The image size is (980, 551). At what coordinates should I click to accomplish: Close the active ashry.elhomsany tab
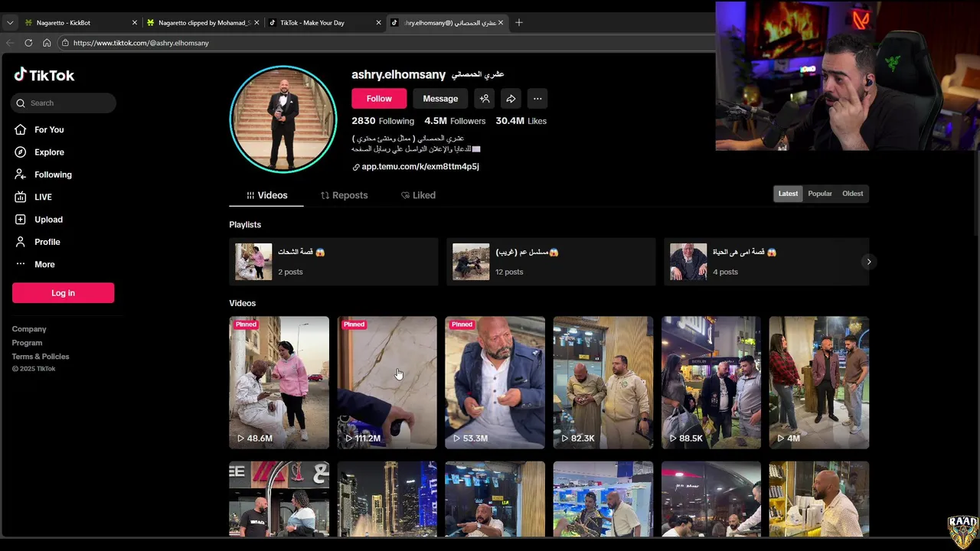tap(501, 23)
